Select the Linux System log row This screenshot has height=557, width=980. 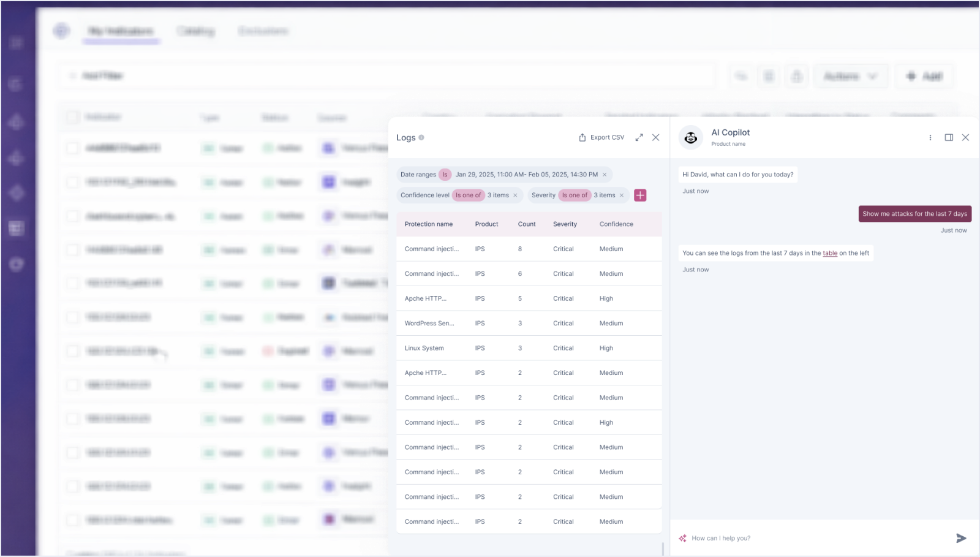coord(529,348)
